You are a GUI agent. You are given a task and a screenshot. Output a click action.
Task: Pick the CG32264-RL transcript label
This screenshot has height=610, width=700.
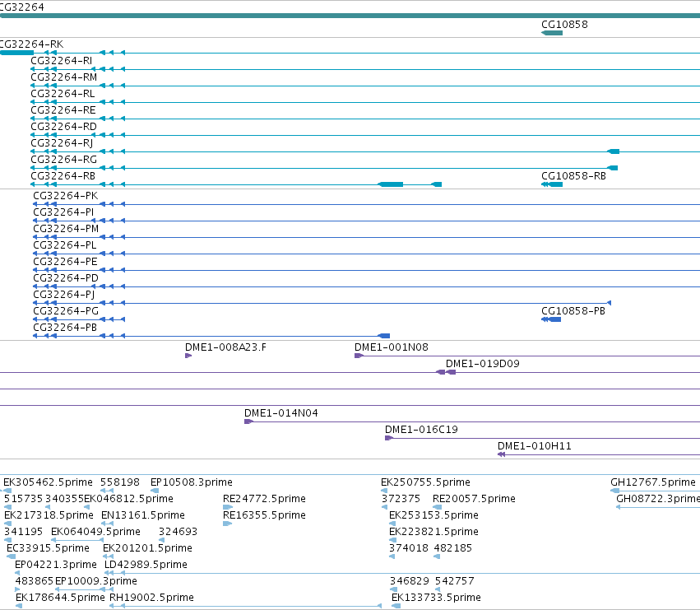click(x=63, y=94)
